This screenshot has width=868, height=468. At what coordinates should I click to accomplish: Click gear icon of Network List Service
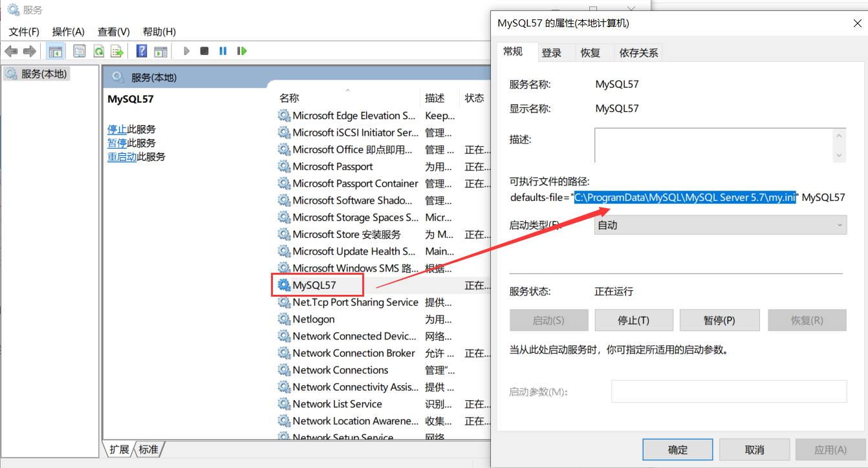click(x=284, y=404)
